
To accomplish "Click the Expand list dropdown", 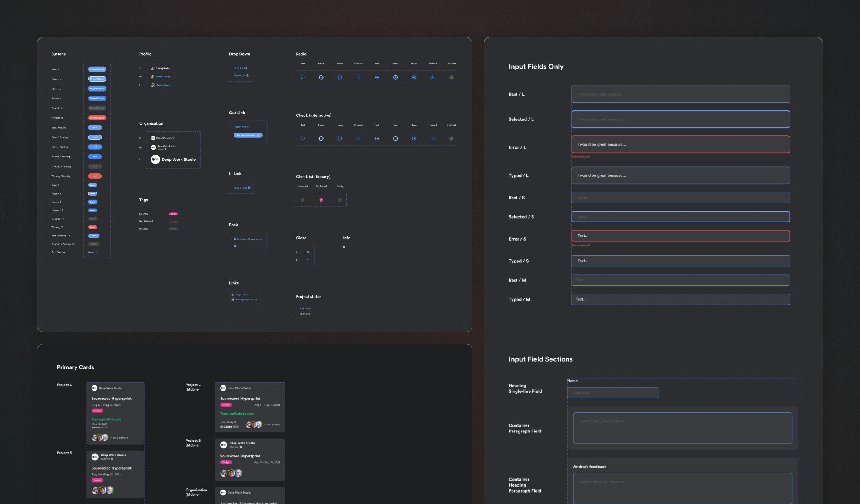I will 241,76.
